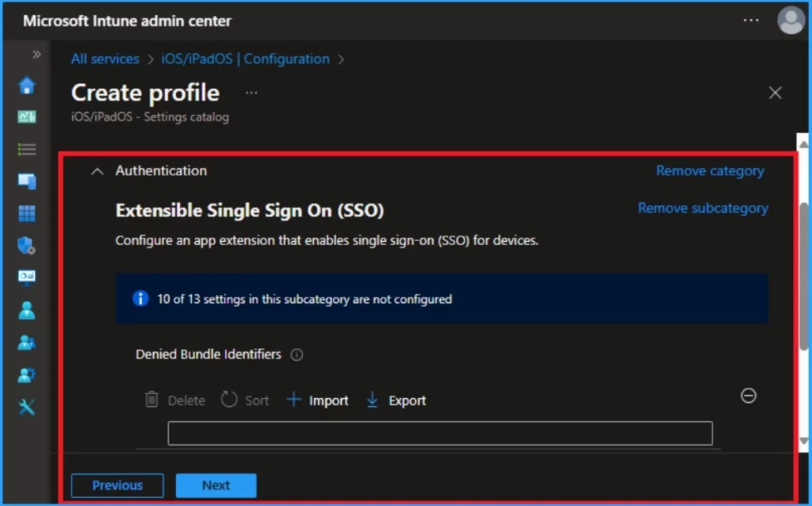This screenshot has height=506, width=812.
Task: Open Troubleshooting tools icon in sidebar
Action: point(27,407)
